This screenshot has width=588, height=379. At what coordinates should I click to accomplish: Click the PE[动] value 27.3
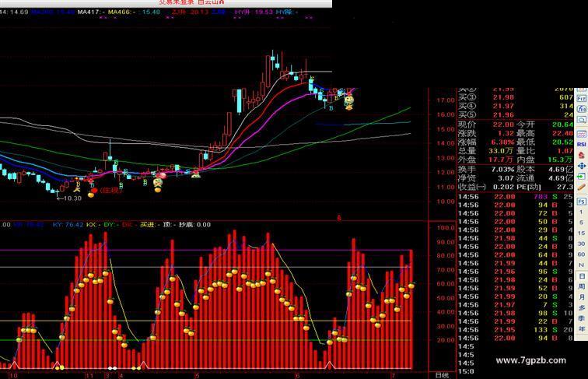(x=565, y=187)
